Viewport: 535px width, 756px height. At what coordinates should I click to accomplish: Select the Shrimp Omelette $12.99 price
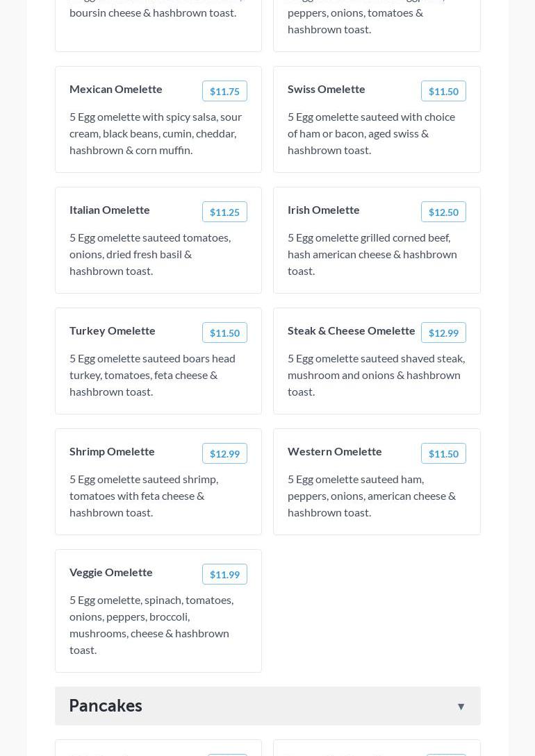(224, 454)
